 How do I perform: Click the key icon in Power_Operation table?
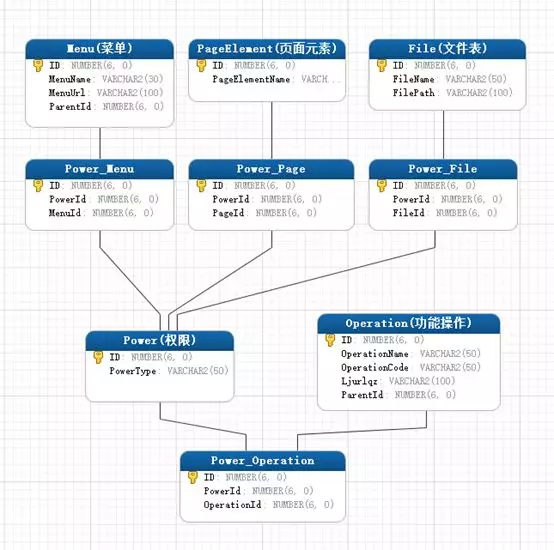coord(193,477)
